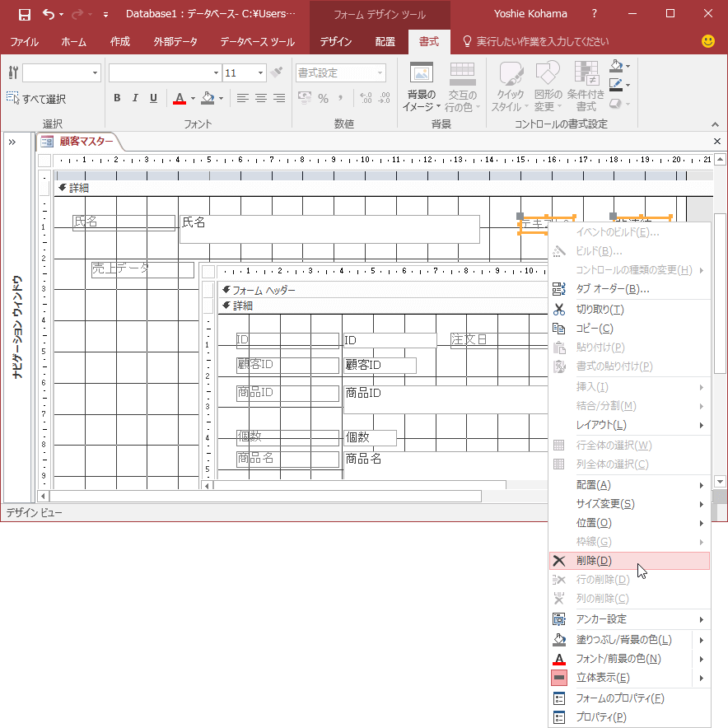Click the comma style icon

(341, 98)
